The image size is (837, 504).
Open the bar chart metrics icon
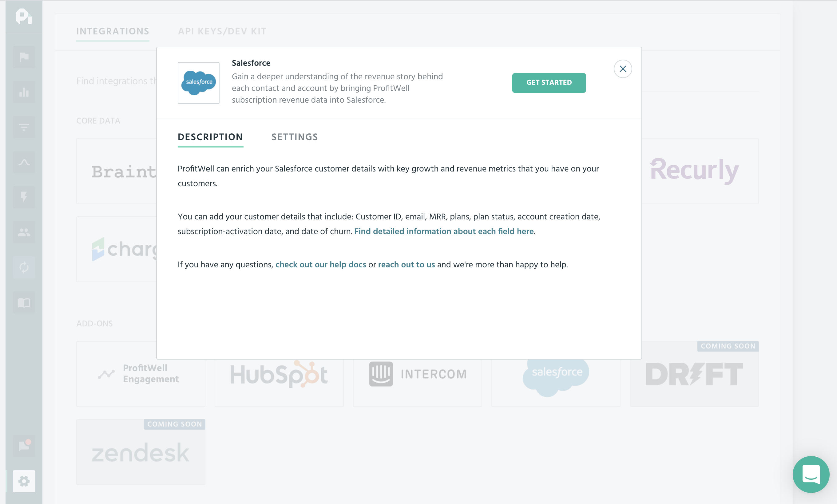pyautogui.click(x=24, y=92)
